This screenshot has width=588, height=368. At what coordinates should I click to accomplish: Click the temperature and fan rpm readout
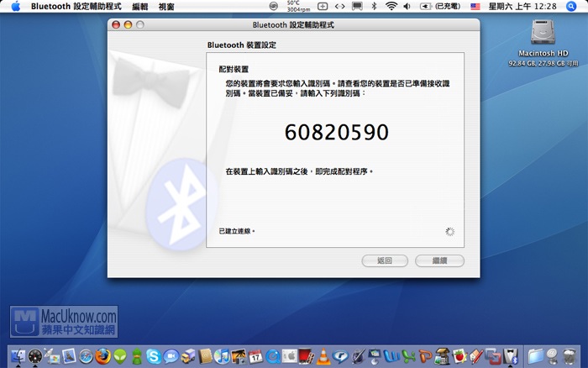298,7
